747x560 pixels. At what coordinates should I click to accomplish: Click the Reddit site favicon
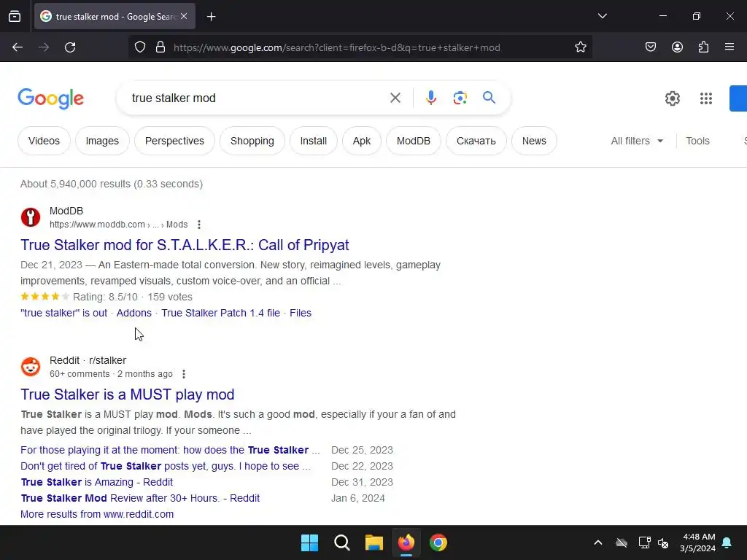coord(31,367)
